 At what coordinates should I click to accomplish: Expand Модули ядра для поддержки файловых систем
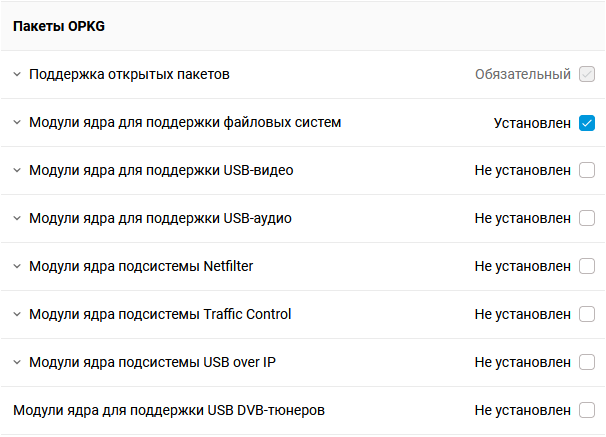point(17,122)
